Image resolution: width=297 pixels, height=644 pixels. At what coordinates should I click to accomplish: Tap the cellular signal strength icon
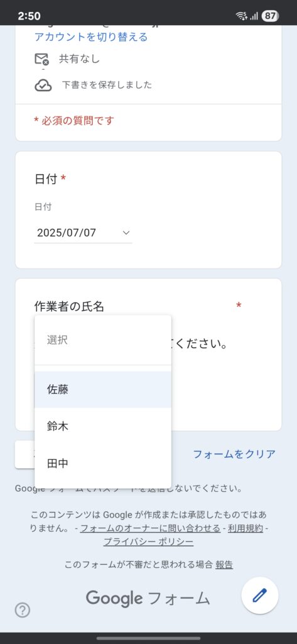coord(254,16)
